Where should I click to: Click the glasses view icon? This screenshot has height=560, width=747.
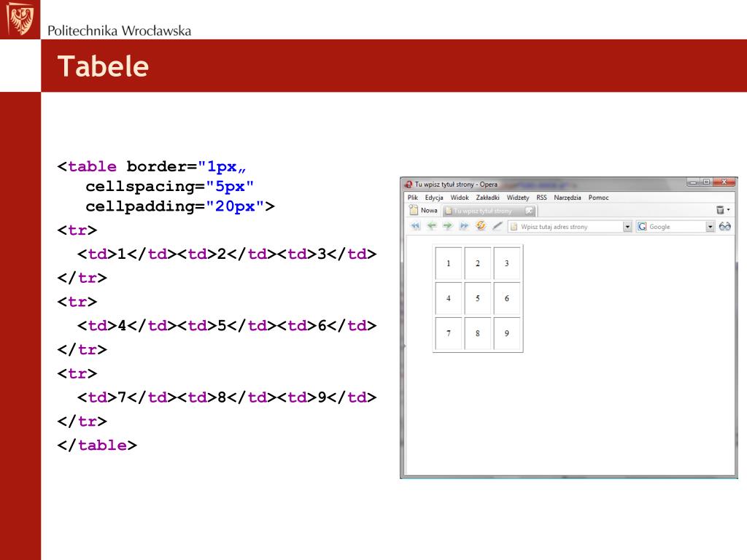tap(724, 227)
